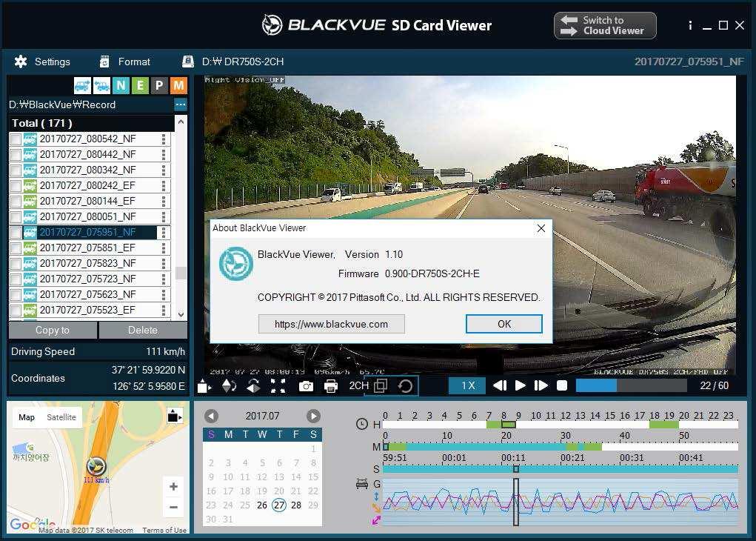The width and height of the screenshot is (756, 541).
Task: Click the Delete button
Action: click(x=143, y=330)
